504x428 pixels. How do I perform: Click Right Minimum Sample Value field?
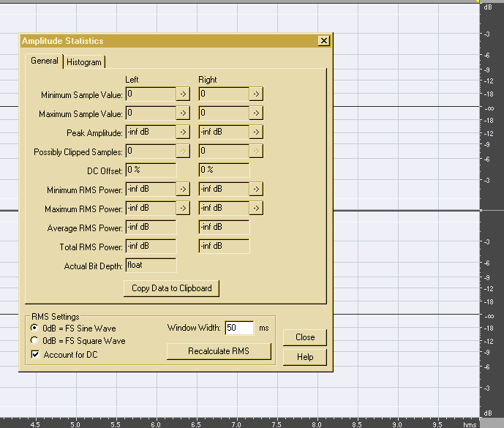[x=224, y=94]
